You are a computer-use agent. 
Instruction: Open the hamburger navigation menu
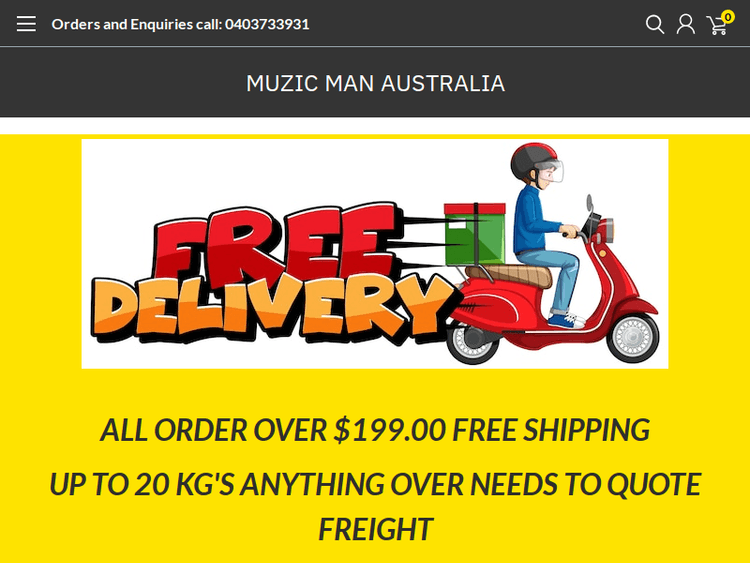(x=26, y=23)
